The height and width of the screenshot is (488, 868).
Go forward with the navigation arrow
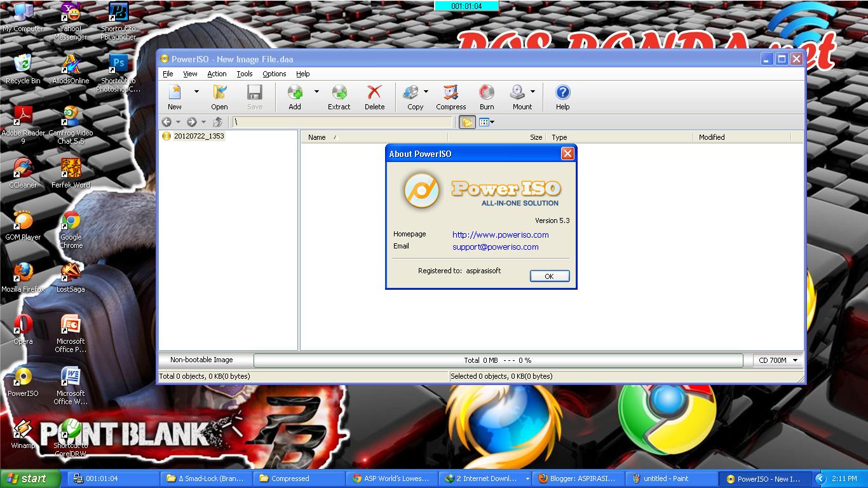(x=191, y=122)
